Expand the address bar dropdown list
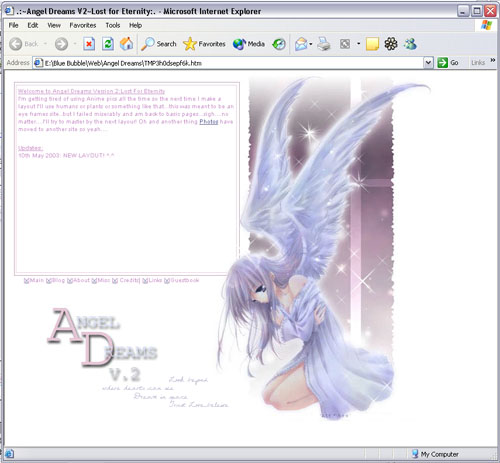 428,63
